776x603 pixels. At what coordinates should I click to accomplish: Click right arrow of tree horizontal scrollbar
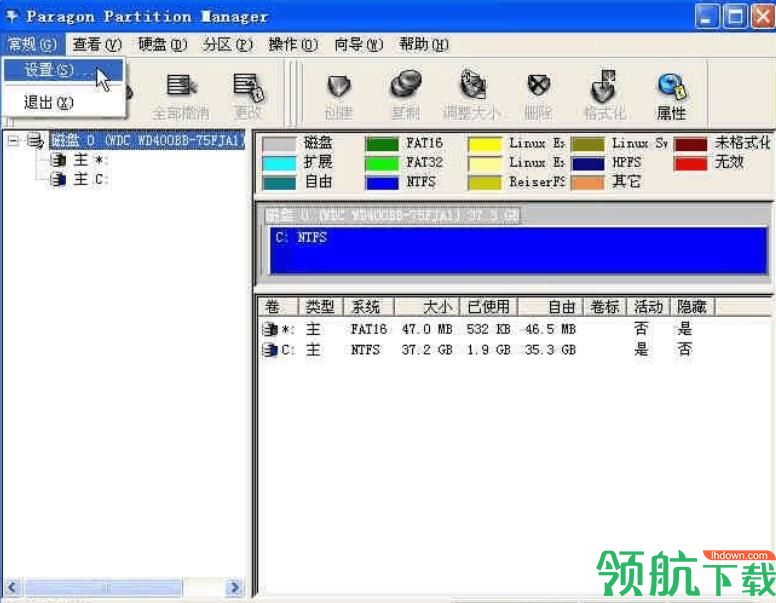click(235, 588)
